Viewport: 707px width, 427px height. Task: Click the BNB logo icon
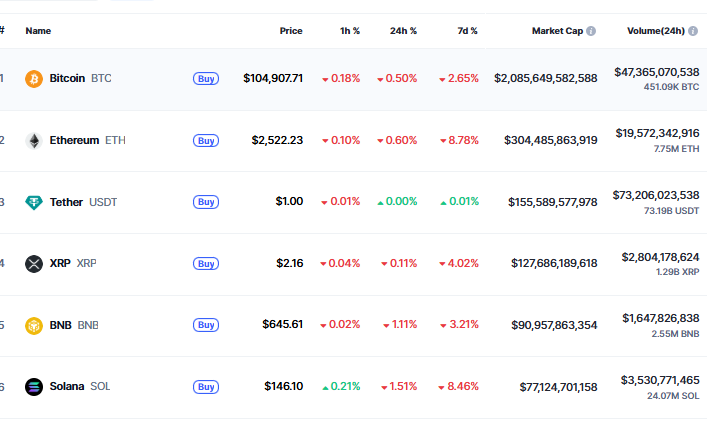[34, 326]
